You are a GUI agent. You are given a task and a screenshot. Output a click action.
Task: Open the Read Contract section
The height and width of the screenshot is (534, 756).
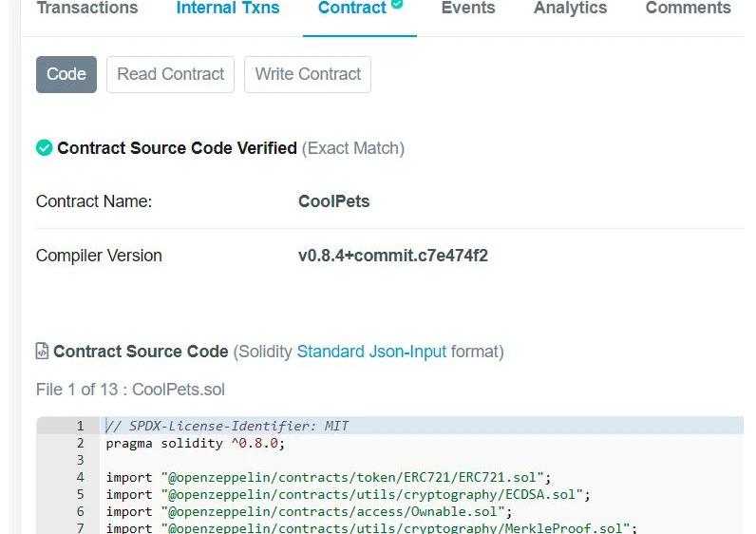coord(171,74)
